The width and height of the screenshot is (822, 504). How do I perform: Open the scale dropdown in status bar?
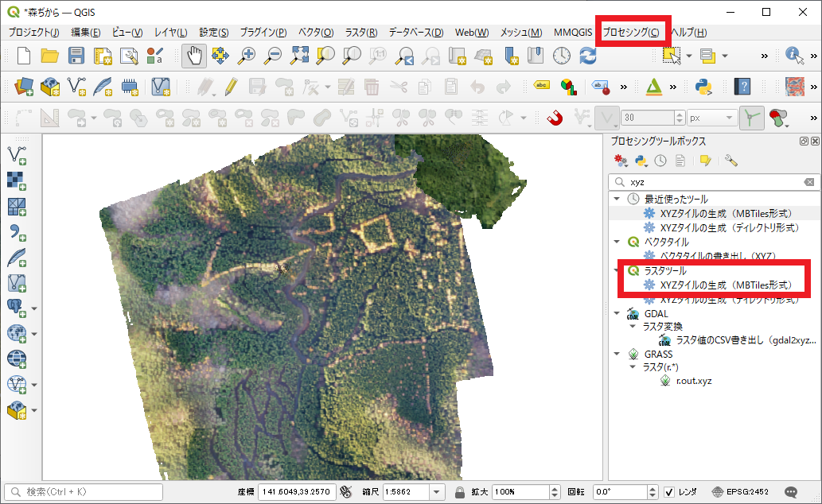click(x=437, y=492)
